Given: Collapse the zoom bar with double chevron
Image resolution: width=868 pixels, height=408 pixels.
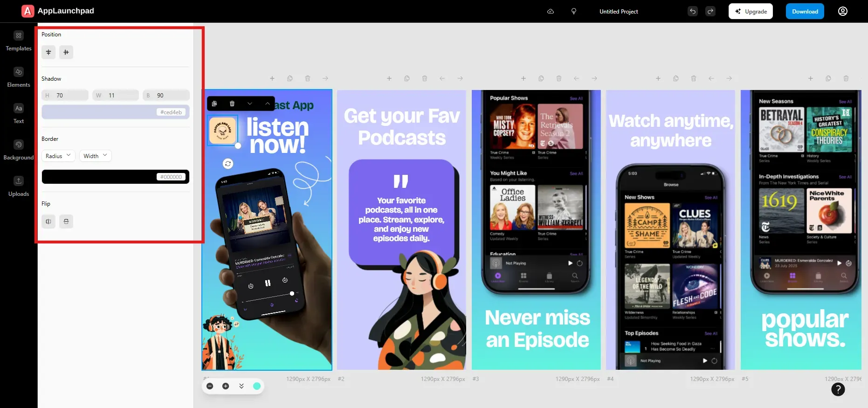Looking at the screenshot, I should pos(241,386).
